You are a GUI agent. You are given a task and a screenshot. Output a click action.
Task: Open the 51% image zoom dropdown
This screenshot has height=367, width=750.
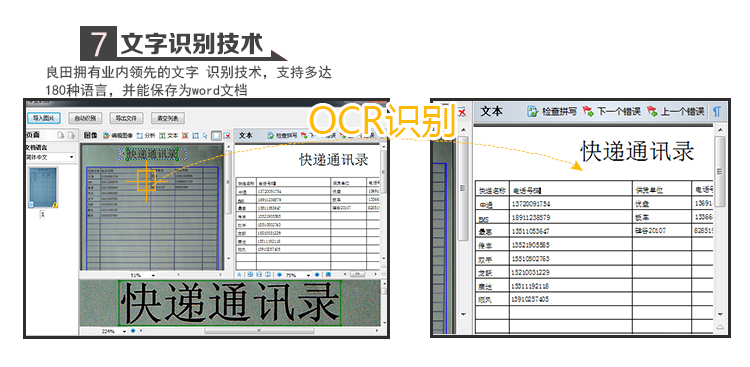pyautogui.click(x=143, y=275)
